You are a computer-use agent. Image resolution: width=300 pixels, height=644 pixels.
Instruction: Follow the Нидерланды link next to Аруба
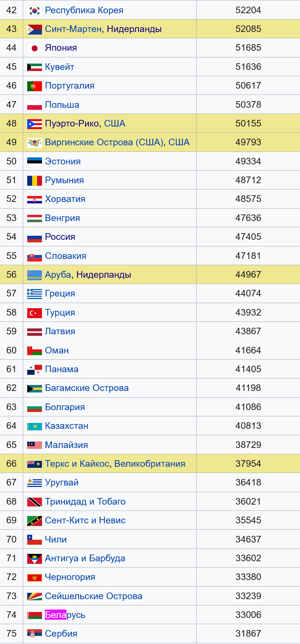[x=104, y=275]
